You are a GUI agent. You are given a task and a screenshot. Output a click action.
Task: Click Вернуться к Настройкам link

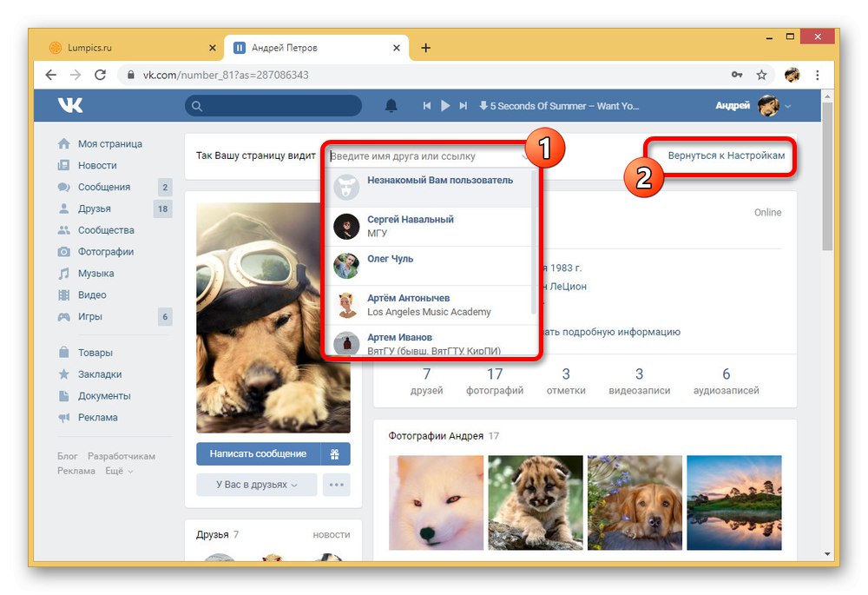[727, 155]
